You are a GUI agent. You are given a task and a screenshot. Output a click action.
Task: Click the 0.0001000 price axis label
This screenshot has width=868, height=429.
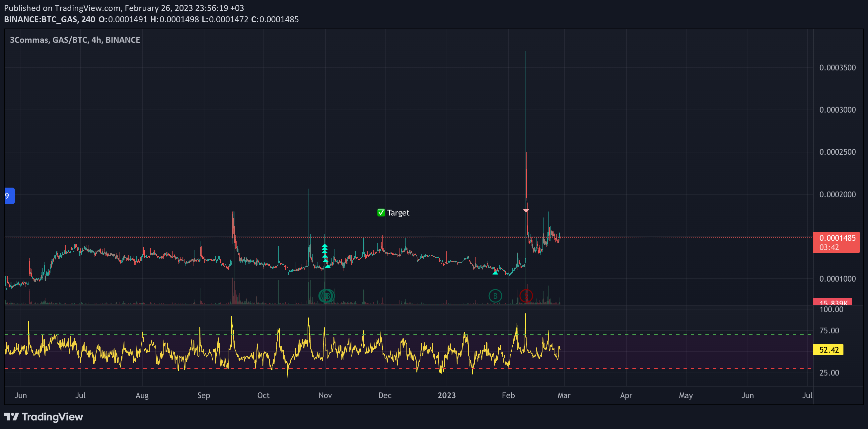837,279
